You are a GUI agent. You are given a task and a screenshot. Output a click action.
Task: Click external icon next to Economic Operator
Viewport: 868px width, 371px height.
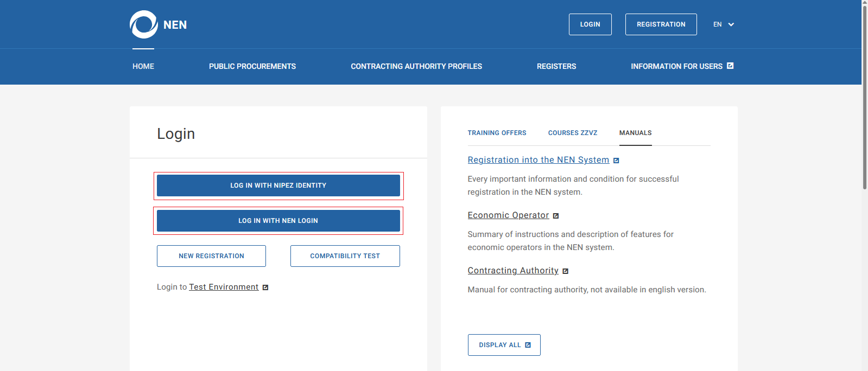[556, 216]
